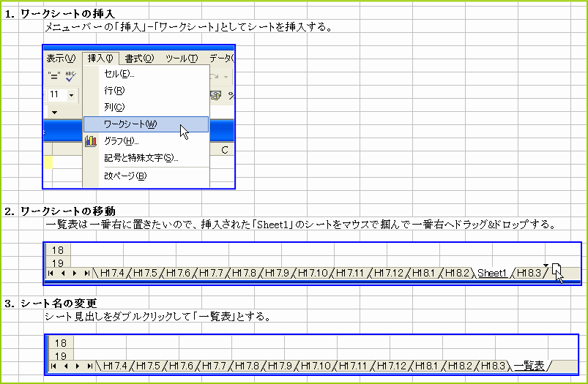Click row header 19 in step 3 screenshot
This screenshot has height=384, width=588.
pos(61,355)
